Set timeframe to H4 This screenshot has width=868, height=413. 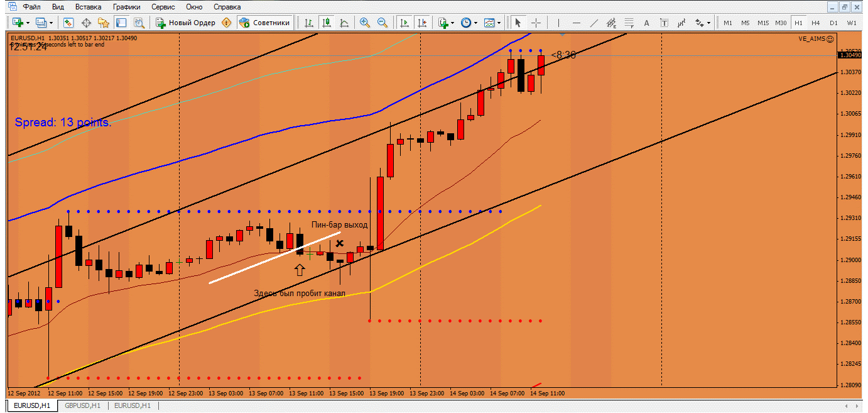coord(815,23)
